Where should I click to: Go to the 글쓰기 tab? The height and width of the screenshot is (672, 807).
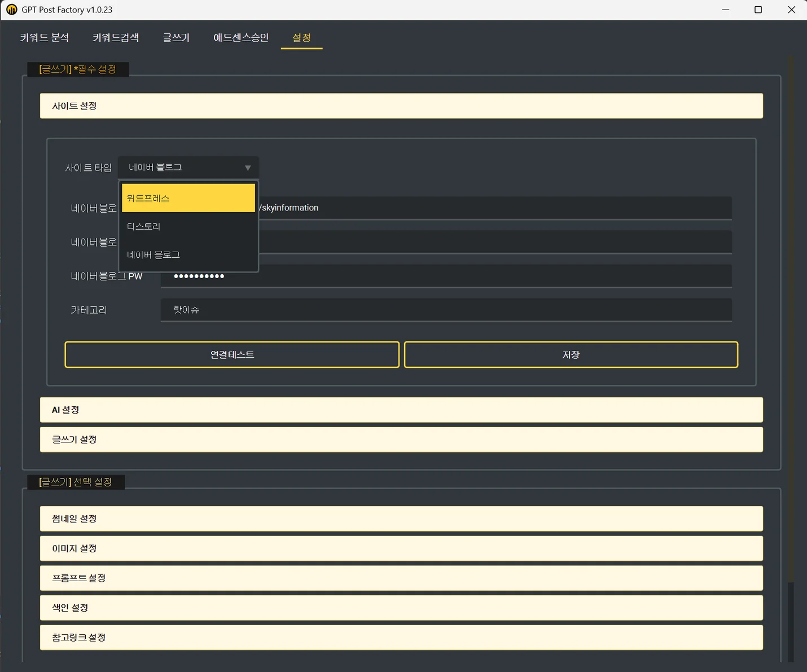point(176,38)
